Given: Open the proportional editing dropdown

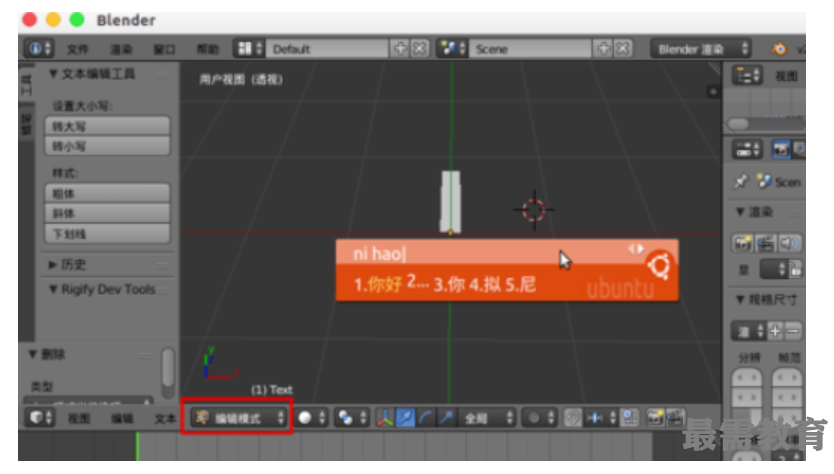Looking at the screenshot, I should 539,418.
